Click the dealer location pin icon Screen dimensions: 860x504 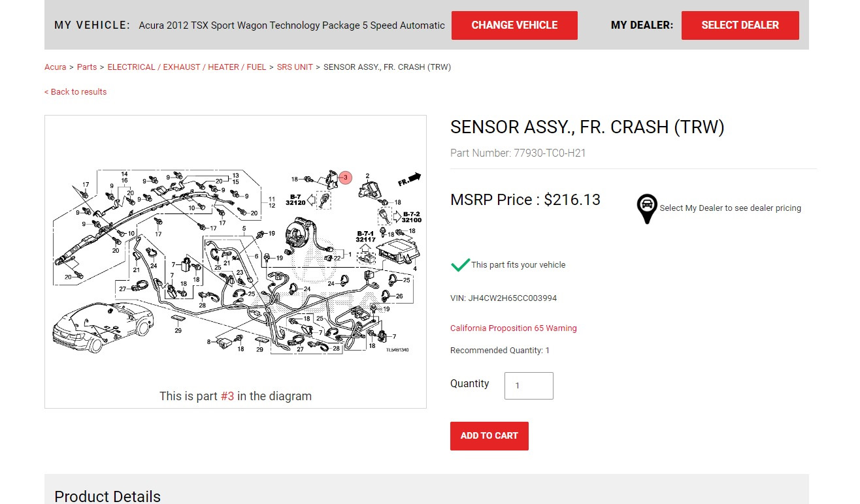646,208
